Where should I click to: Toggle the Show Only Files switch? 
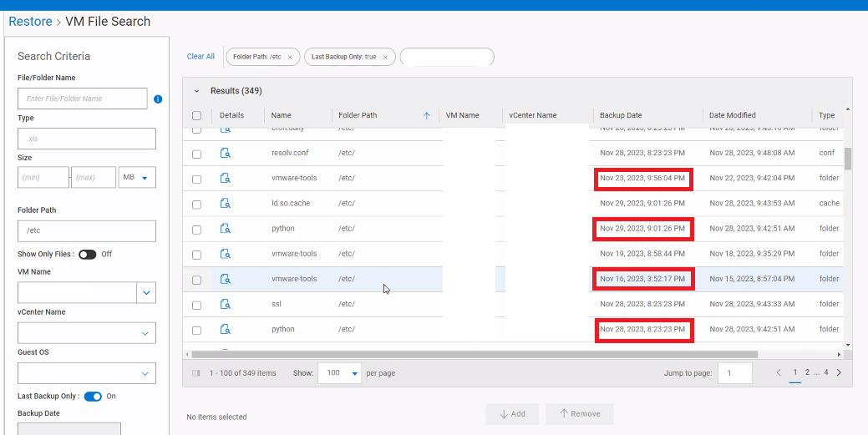(87, 255)
